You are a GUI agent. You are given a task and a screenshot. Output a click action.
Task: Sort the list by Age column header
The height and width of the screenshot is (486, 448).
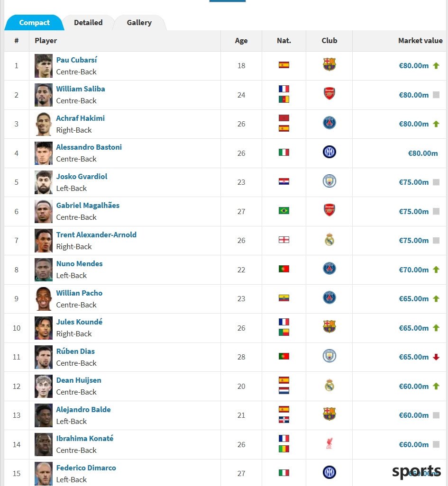pyautogui.click(x=241, y=41)
